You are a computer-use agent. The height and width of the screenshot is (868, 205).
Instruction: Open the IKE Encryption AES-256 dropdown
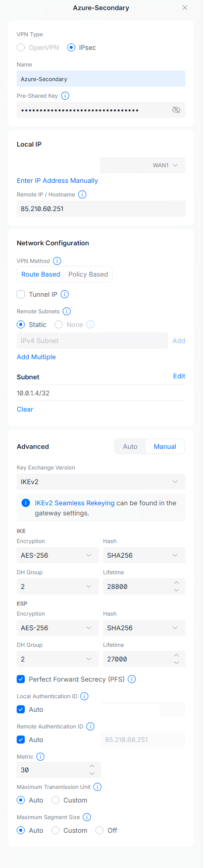tap(58, 555)
